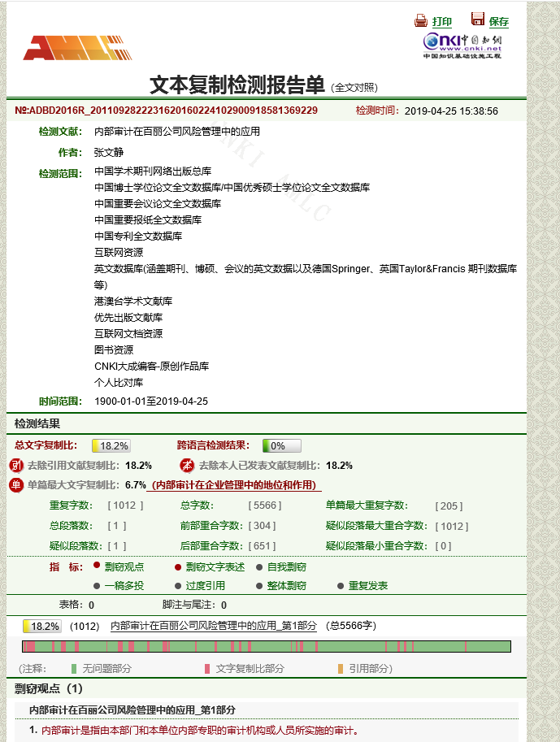Open the 内部审计在百丽公司风险管理中的应用_第1部分 link

point(213,626)
